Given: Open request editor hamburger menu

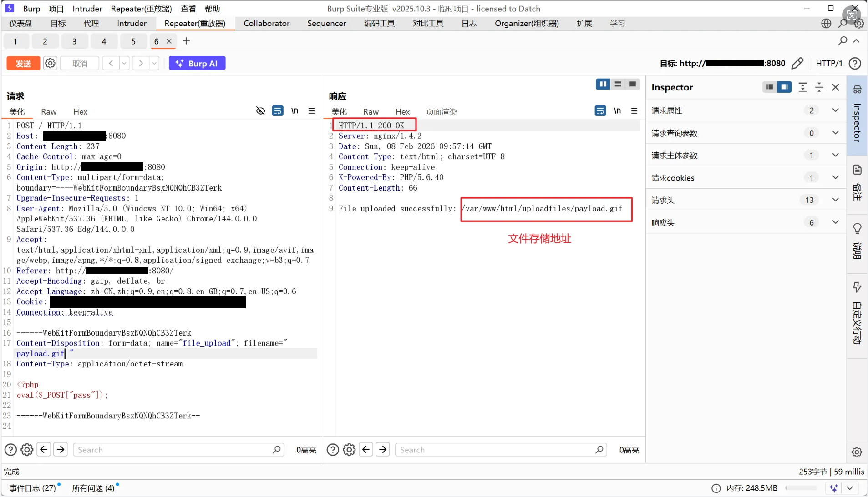Looking at the screenshot, I should [312, 111].
